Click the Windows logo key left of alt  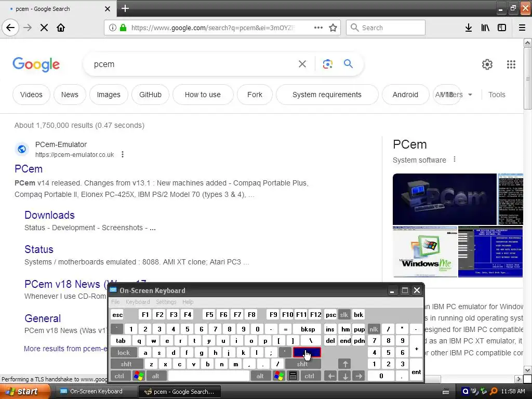pos(139,376)
